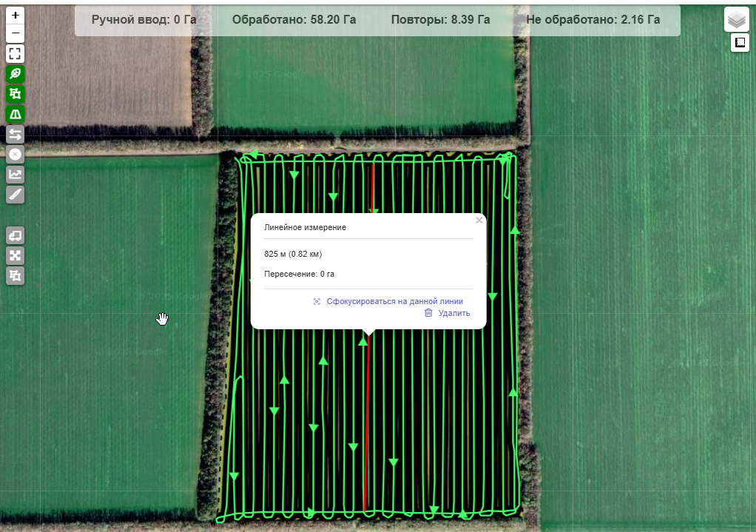Zoom in on the map
Screen dimensions: 756x532
coord(16,15)
